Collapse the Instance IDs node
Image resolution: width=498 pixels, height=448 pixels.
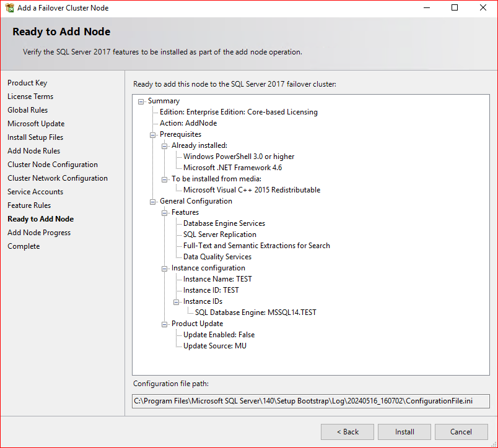[x=176, y=302]
